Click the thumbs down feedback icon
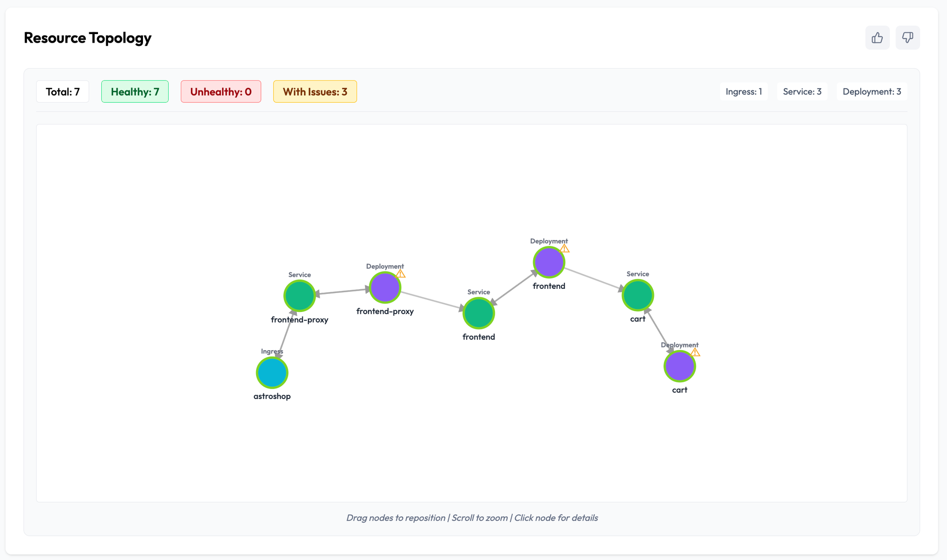The width and height of the screenshot is (947, 560). pyautogui.click(x=907, y=37)
